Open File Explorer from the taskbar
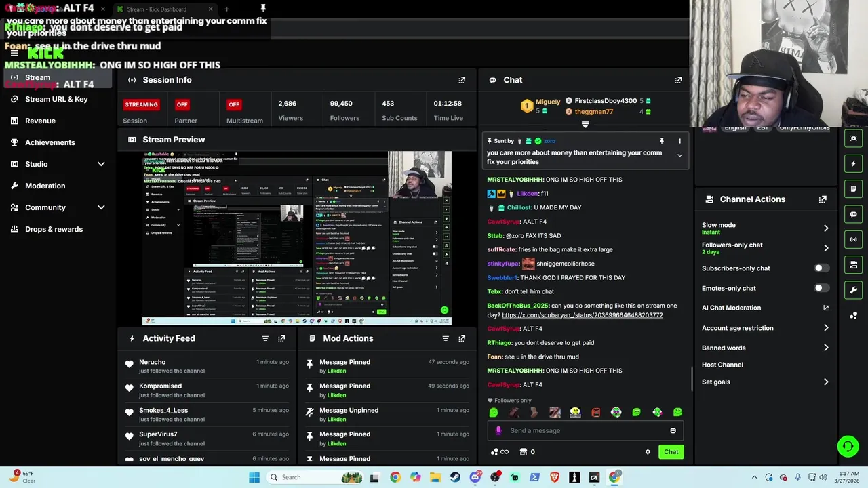The image size is (868, 488). [x=435, y=477]
